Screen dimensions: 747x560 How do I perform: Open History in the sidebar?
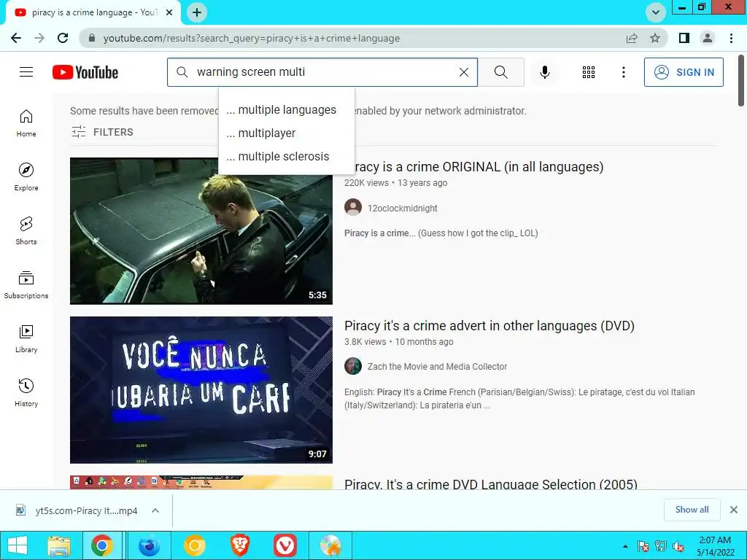coord(26,392)
